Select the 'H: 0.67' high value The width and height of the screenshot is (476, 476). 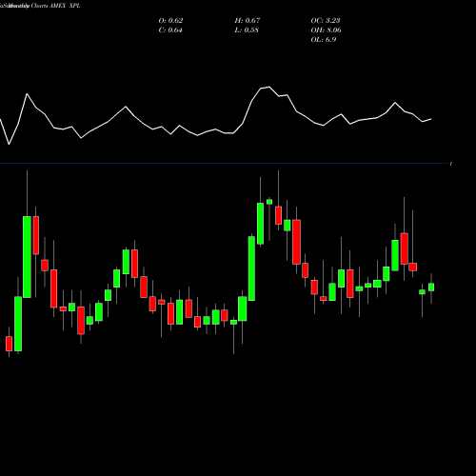click(x=248, y=21)
